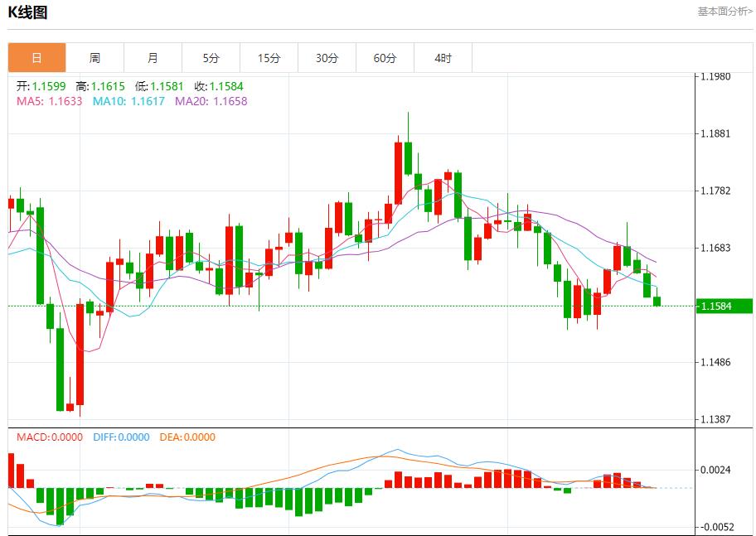Click the green 1.1584 current price tag
The image size is (756, 536).
(723, 307)
